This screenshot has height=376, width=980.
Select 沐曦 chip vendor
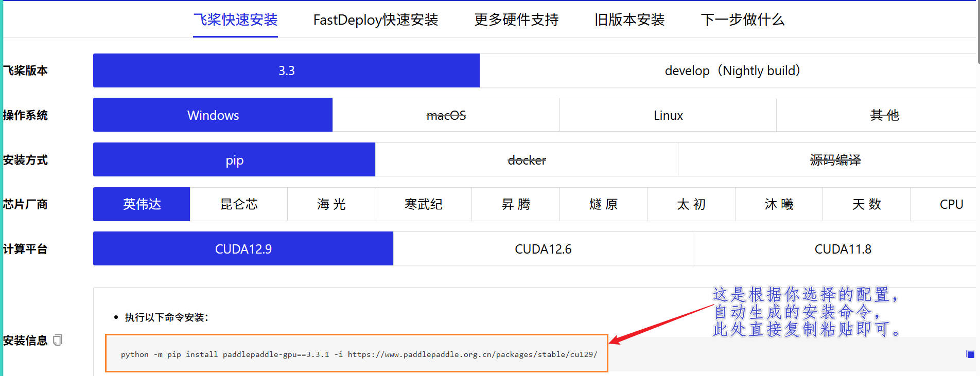click(x=779, y=204)
